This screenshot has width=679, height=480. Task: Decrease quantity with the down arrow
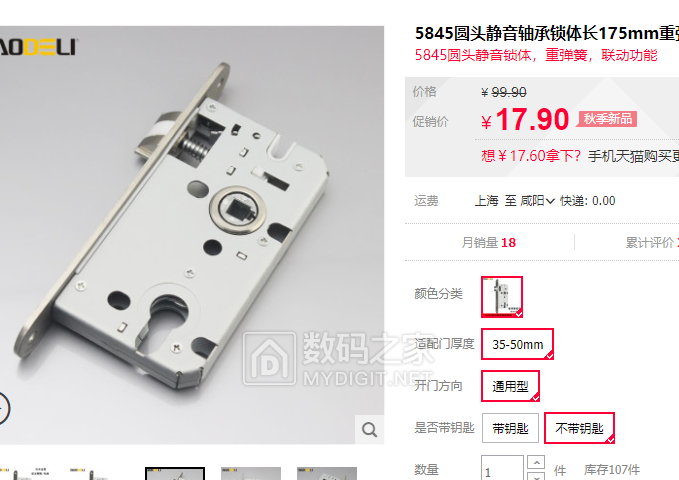537,476
